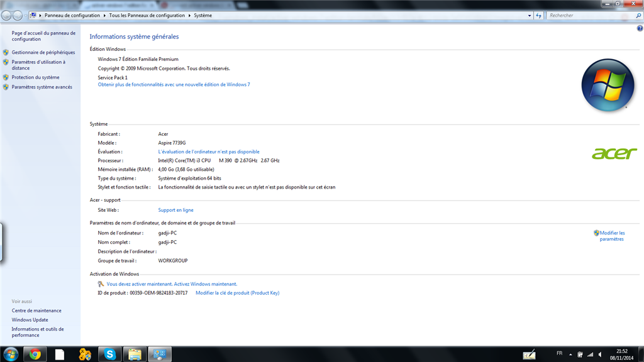The image size is (644, 362).
Task: Click 'Modifier les paramètres' link
Action: (x=612, y=236)
